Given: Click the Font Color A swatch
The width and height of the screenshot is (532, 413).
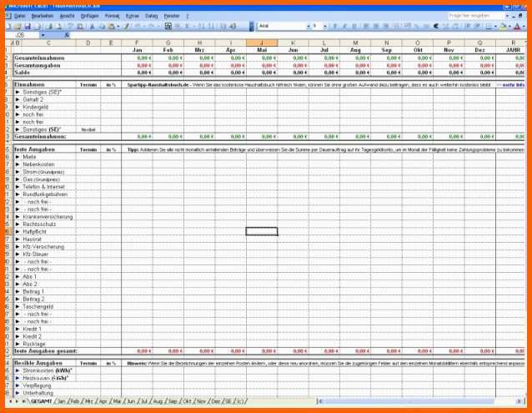Looking at the screenshot, I should tap(517, 26).
